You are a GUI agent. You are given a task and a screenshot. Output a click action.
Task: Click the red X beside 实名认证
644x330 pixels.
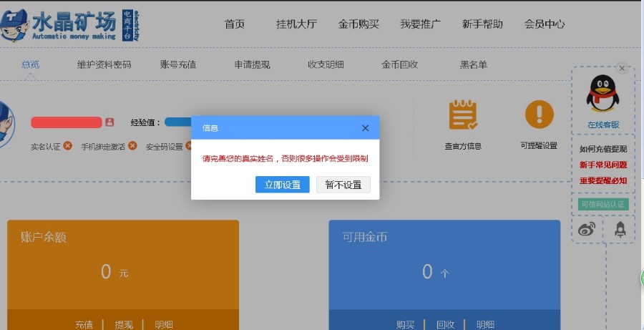tap(68, 145)
